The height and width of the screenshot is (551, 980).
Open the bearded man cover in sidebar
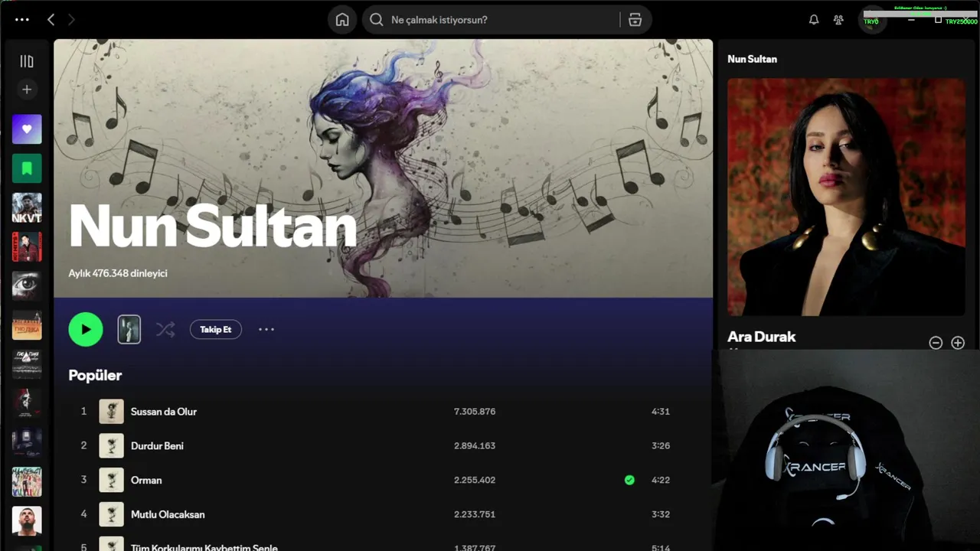pyautogui.click(x=27, y=520)
